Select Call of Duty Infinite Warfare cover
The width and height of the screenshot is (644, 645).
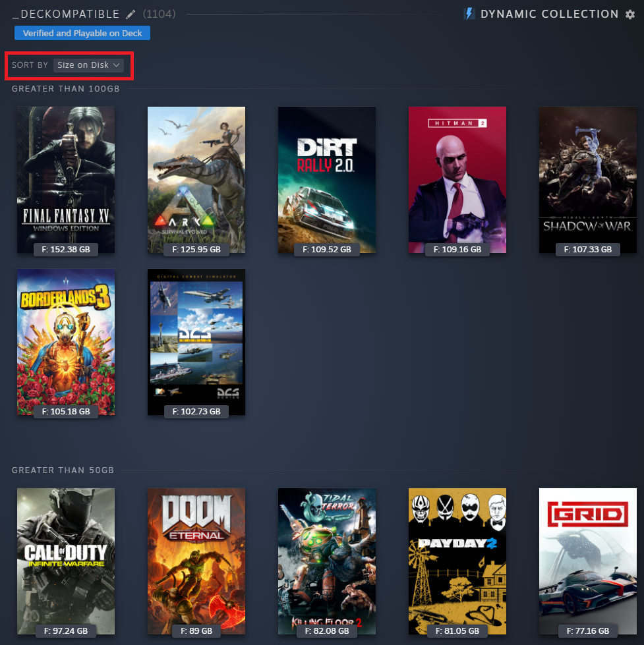click(66, 561)
